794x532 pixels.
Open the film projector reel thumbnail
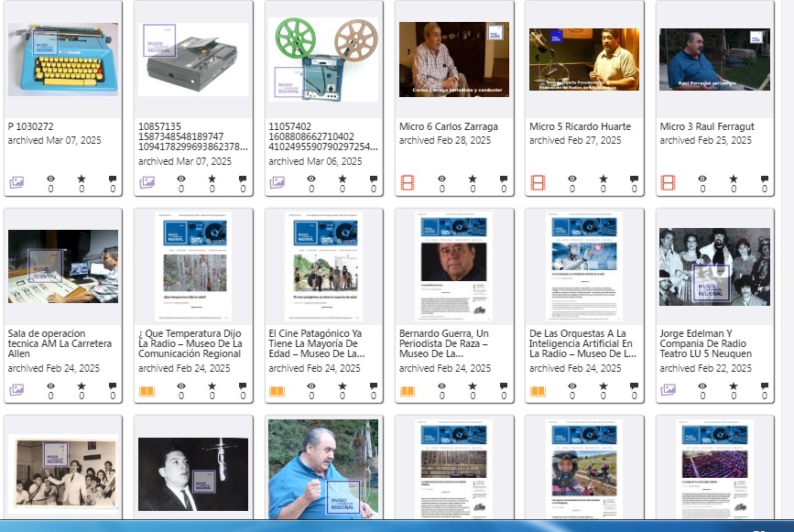[323, 60]
